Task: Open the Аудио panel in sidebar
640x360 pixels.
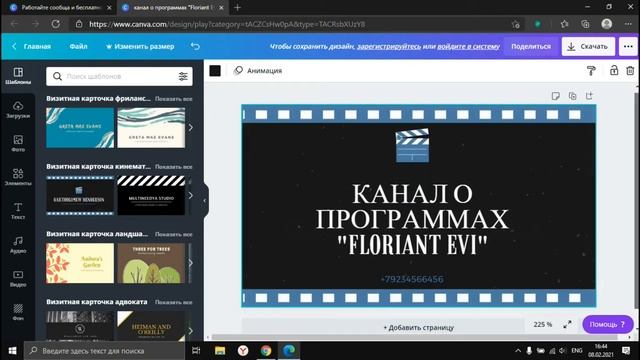Action: [x=18, y=245]
